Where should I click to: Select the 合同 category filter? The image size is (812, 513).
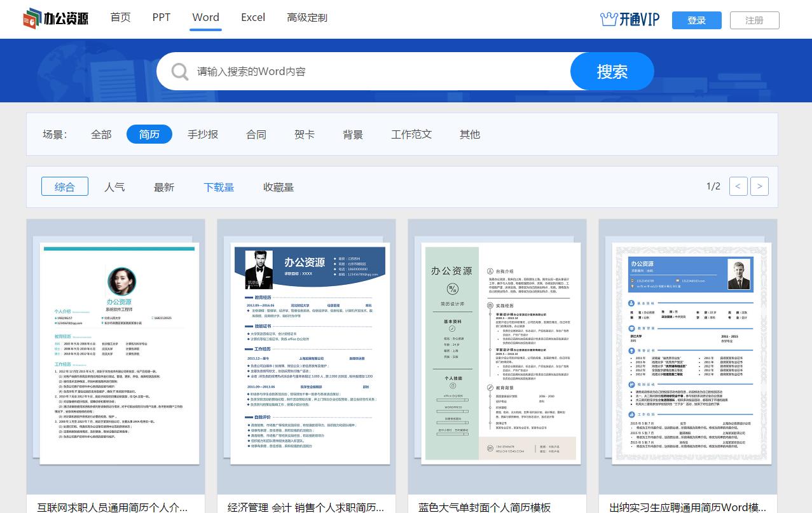[x=256, y=134]
